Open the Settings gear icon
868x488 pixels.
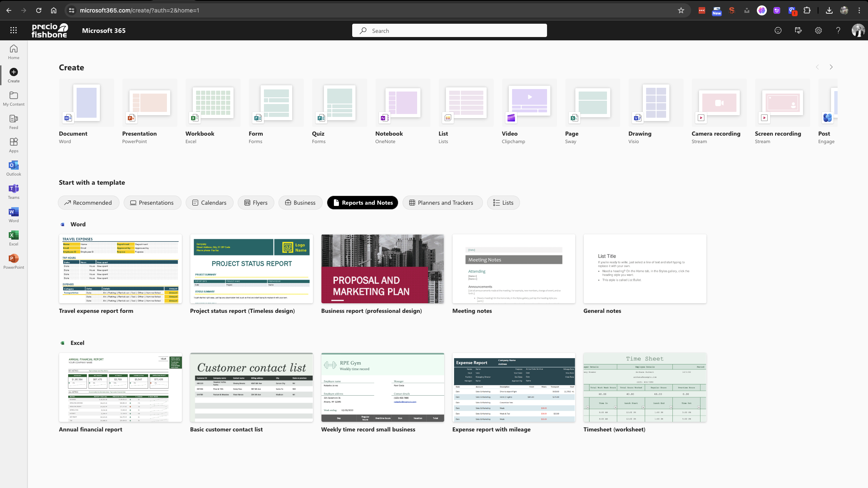coord(818,30)
